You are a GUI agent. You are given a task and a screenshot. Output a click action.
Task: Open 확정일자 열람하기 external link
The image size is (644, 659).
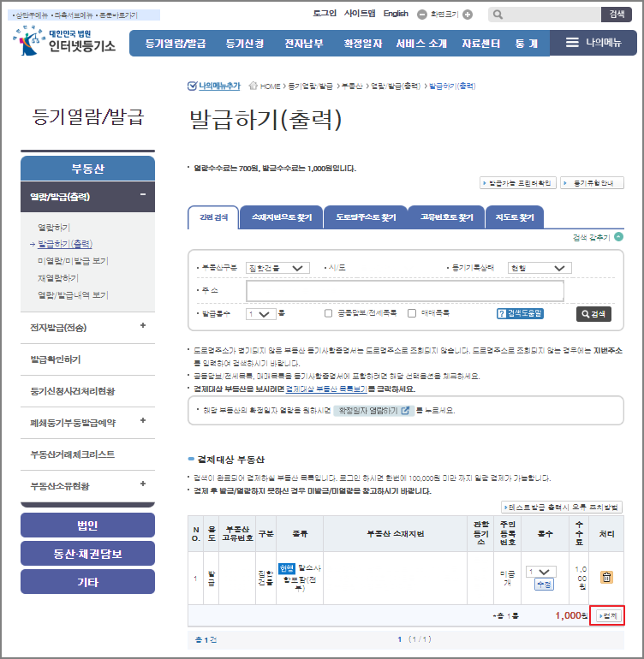point(374,411)
